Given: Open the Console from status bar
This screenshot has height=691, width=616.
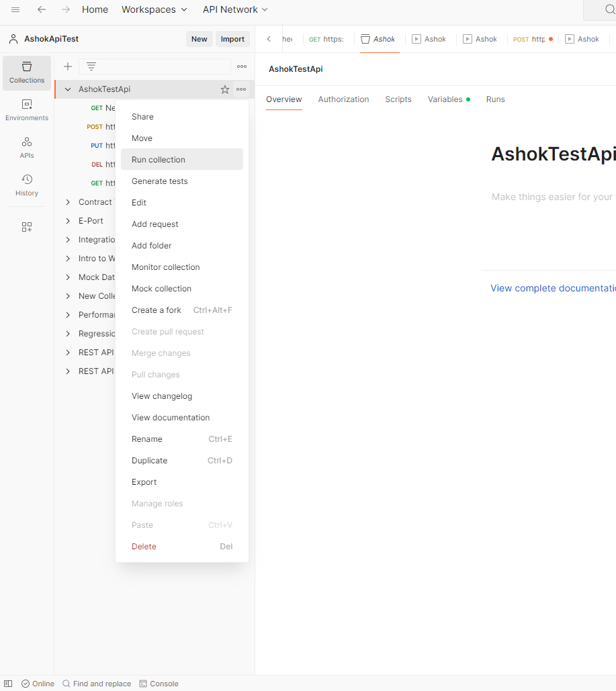Looking at the screenshot, I should pyautogui.click(x=159, y=684).
